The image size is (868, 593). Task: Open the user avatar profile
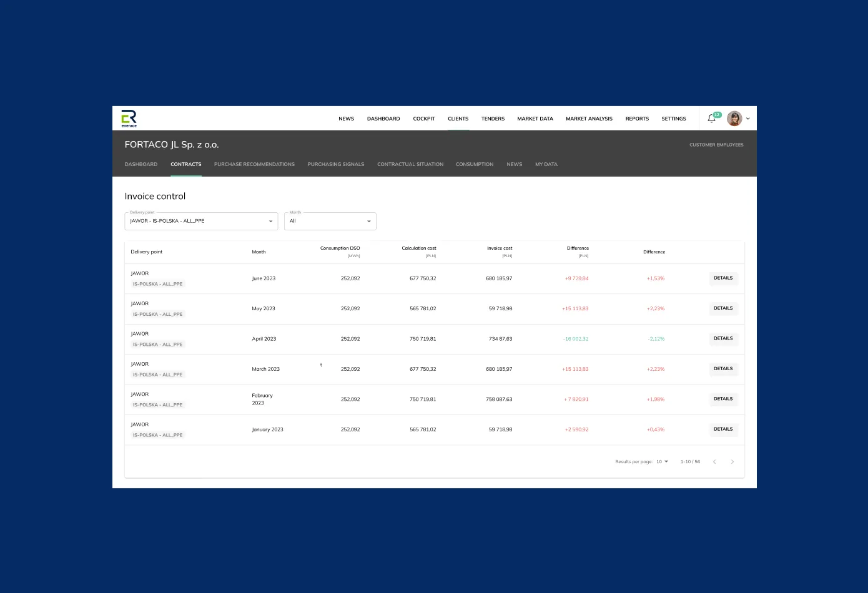coord(734,119)
